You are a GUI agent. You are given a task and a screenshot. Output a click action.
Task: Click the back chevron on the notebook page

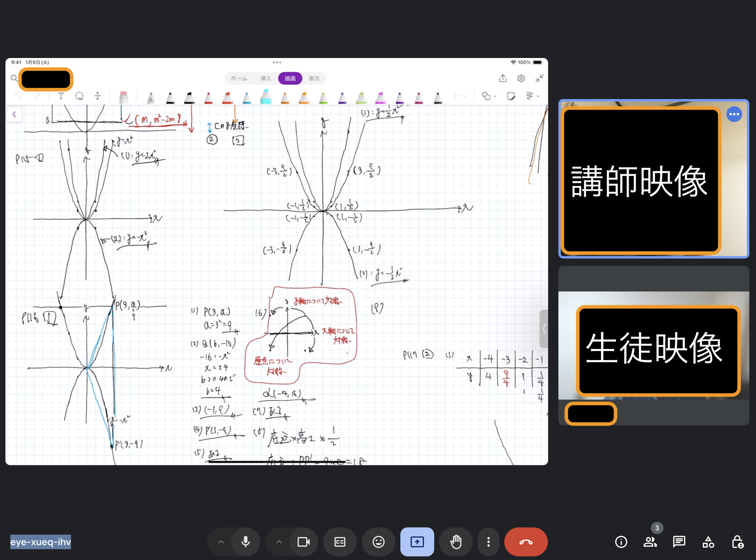(x=14, y=114)
